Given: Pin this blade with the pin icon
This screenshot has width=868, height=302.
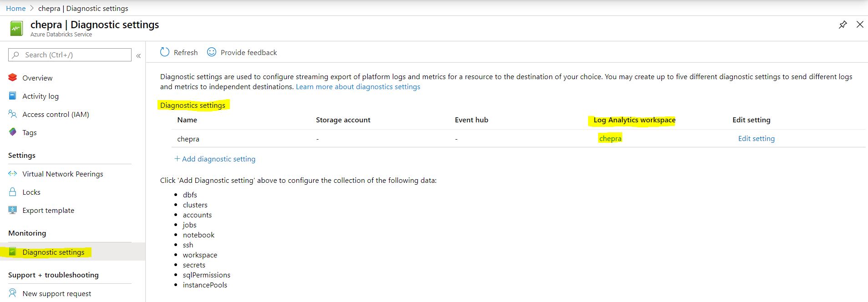Looking at the screenshot, I should click(843, 25).
